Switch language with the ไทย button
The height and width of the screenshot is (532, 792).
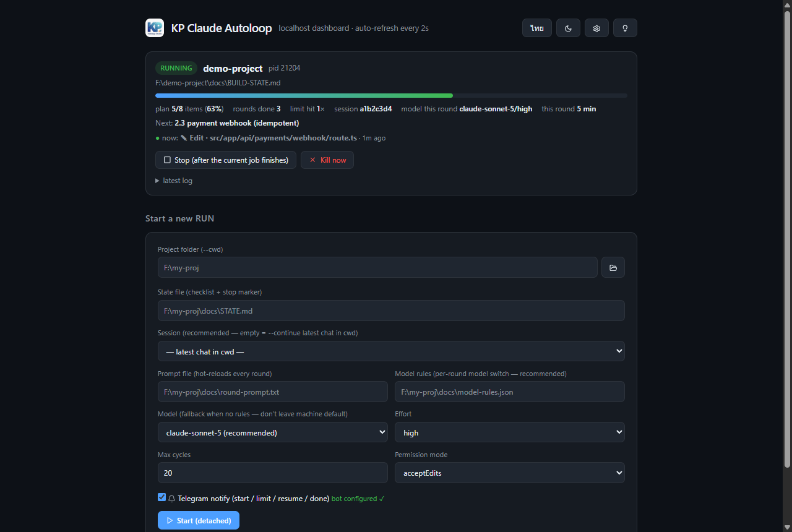[x=536, y=28]
